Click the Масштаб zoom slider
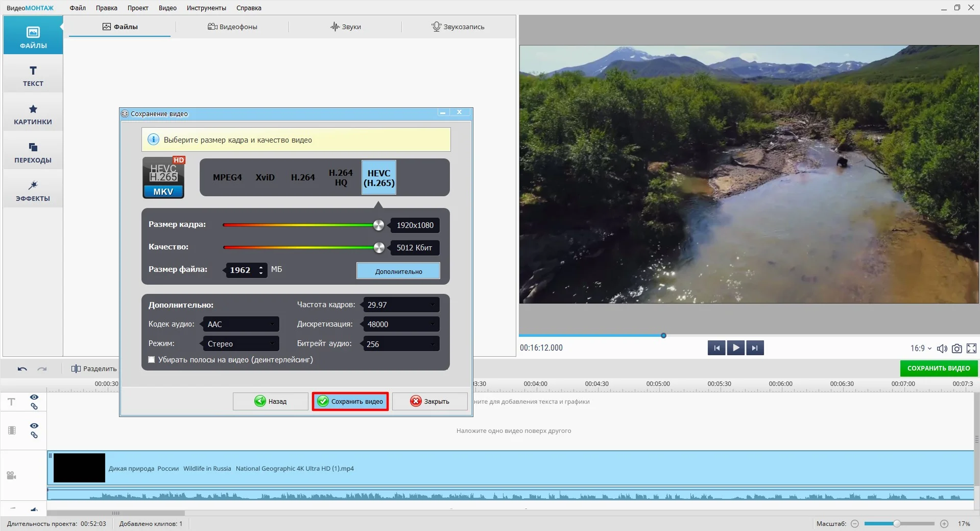The height and width of the screenshot is (531, 980). [x=899, y=524]
